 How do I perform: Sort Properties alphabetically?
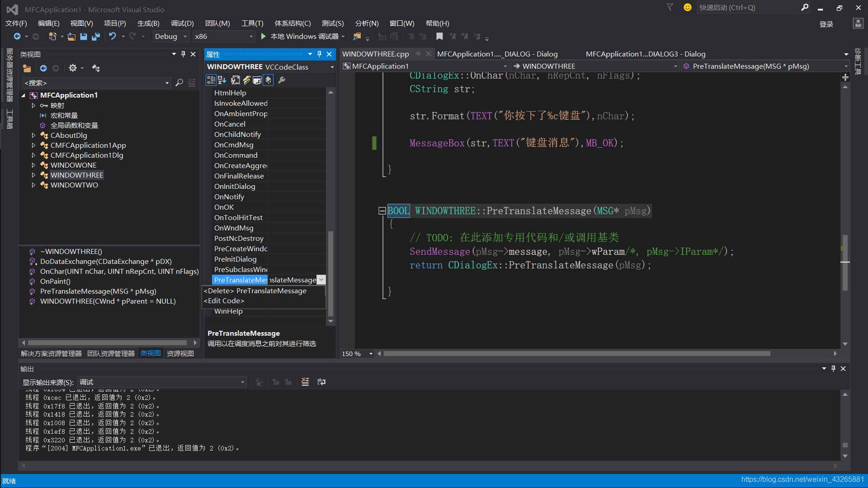pyautogui.click(x=222, y=80)
